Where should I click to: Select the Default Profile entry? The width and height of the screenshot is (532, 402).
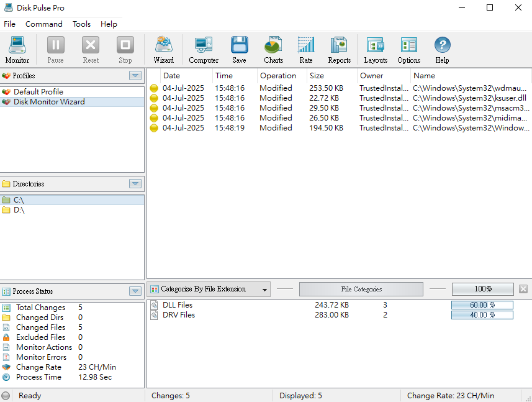tap(72, 92)
